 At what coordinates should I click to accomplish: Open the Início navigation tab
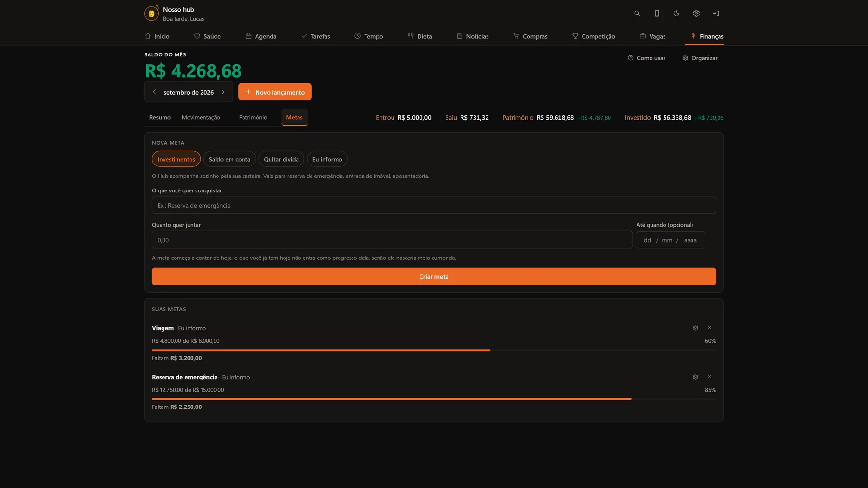point(157,36)
